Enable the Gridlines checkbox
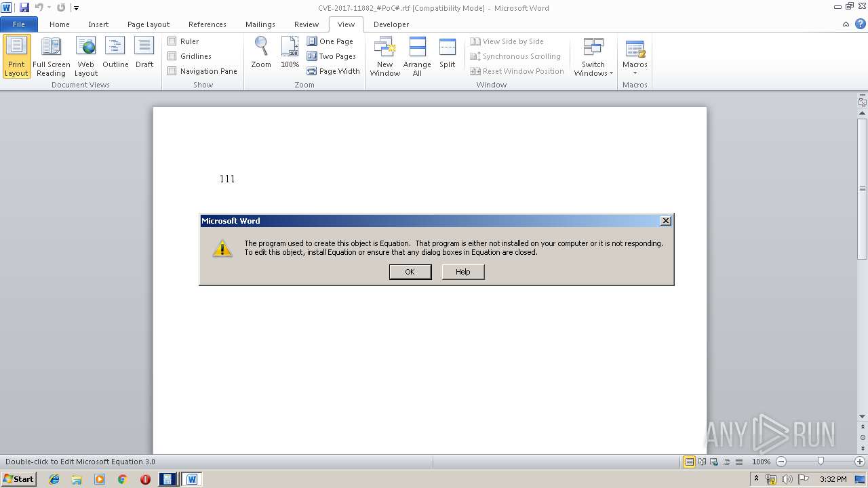Image resolution: width=868 pixels, height=488 pixels. click(172, 56)
